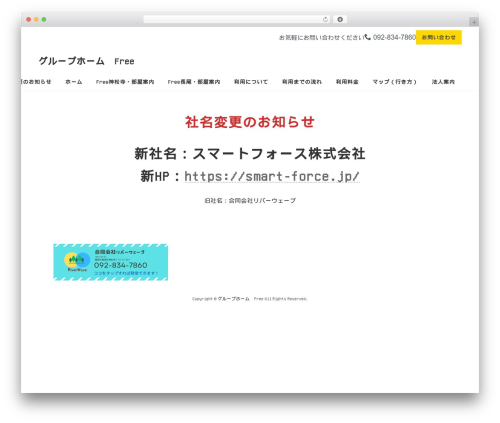This screenshot has width=500, height=423.
Task: Open the 法人案内 menu item
Action: coord(443,82)
